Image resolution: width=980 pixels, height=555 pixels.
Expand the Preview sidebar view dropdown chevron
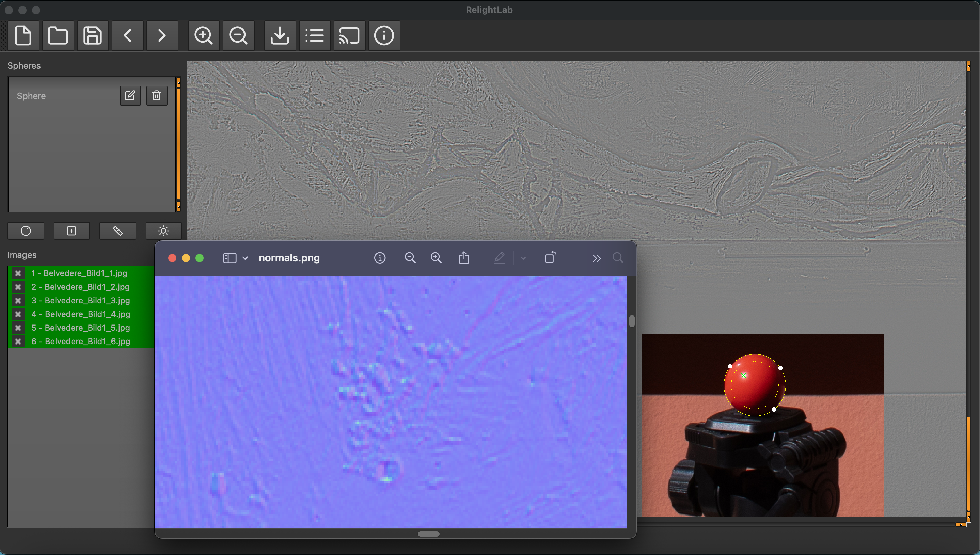[245, 258]
